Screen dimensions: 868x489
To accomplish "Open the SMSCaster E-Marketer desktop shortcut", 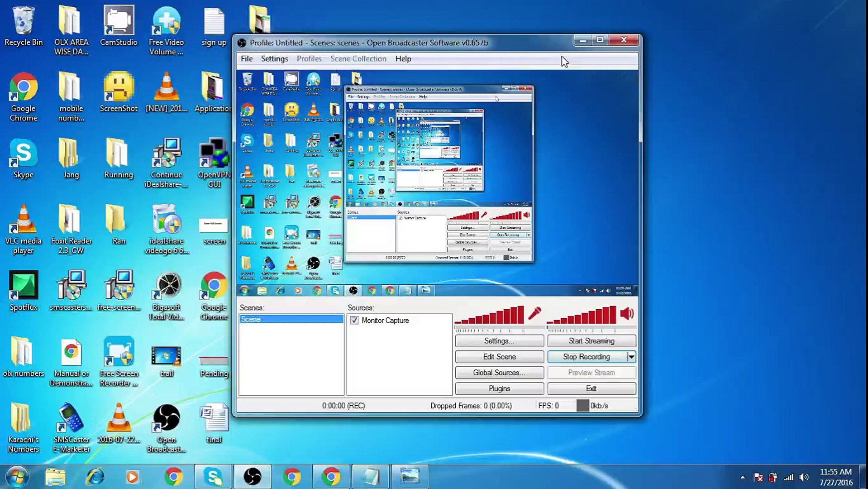I will pyautogui.click(x=71, y=427).
